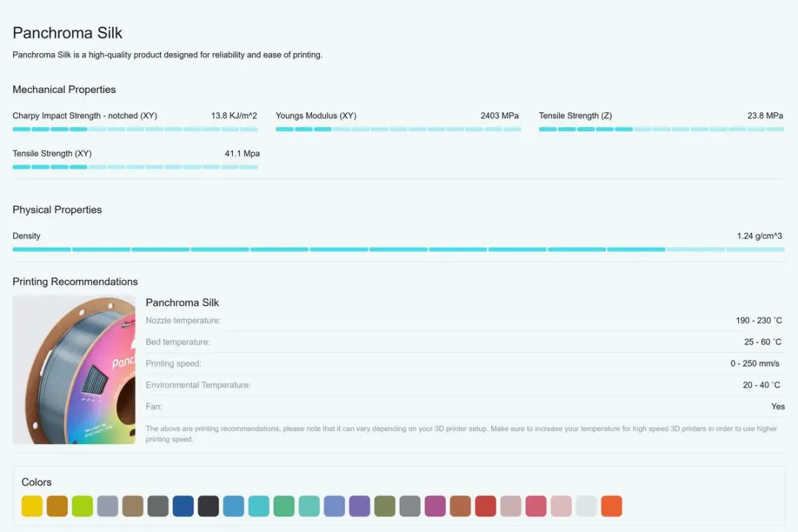The height and width of the screenshot is (532, 798).
Task: Click the Density label
Action: (27, 236)
